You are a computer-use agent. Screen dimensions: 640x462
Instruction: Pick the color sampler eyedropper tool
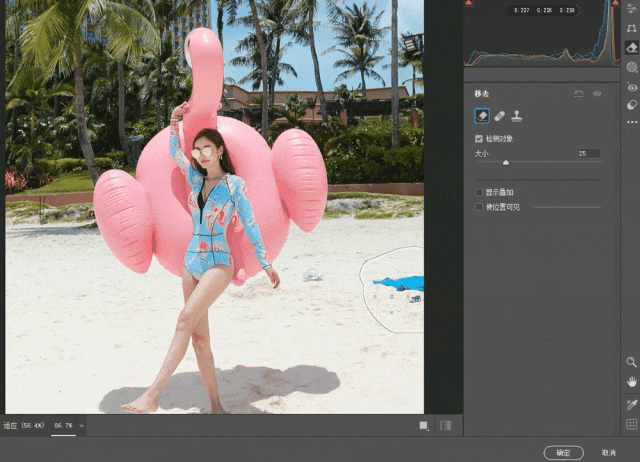[x=631, y=404]
